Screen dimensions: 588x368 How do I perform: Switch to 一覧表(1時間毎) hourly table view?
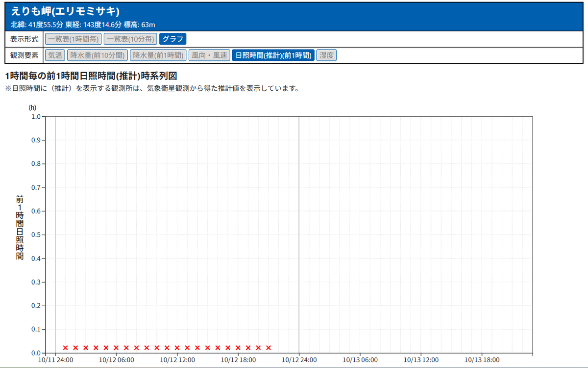pyautogui.click(x=73, y=39)
